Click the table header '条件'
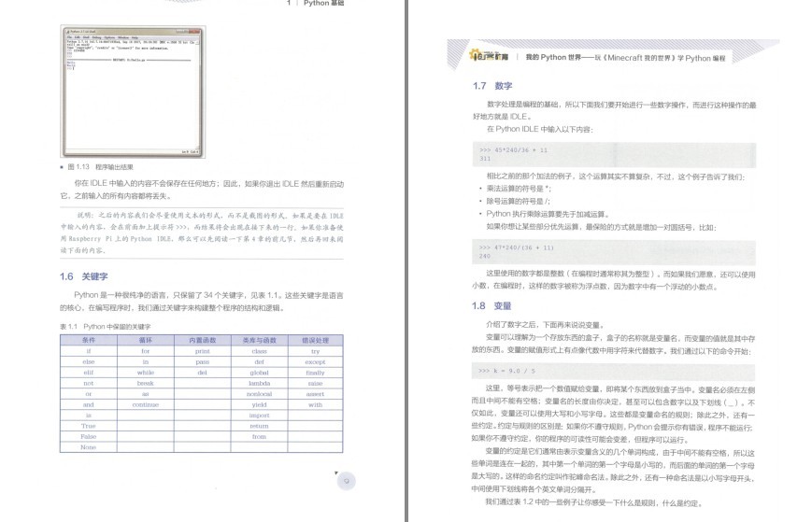 pyautogui.click(x=89, y=340)
